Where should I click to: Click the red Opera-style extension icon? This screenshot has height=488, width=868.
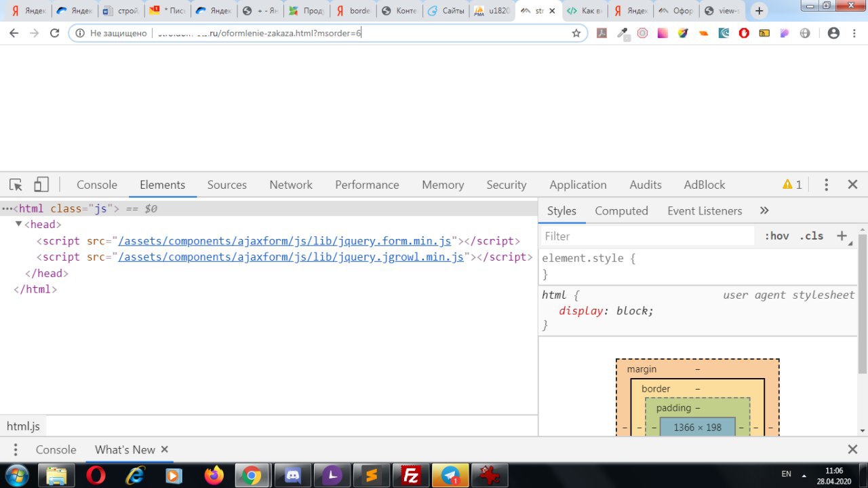[744, 33]
